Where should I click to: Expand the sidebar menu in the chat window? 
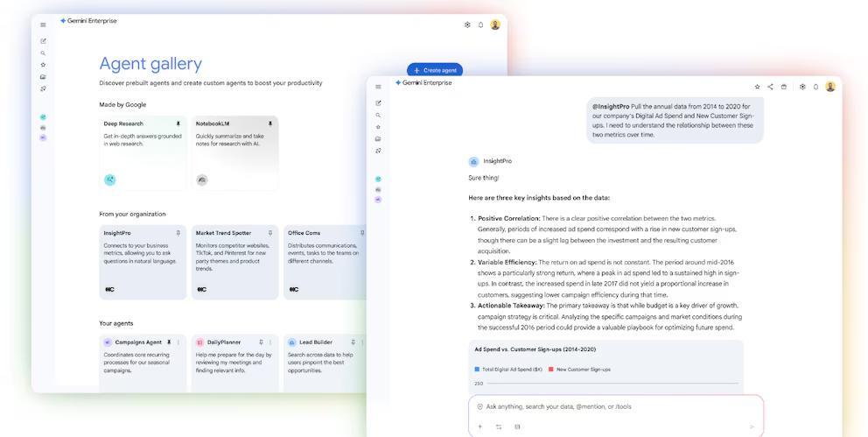click(378, 87)
